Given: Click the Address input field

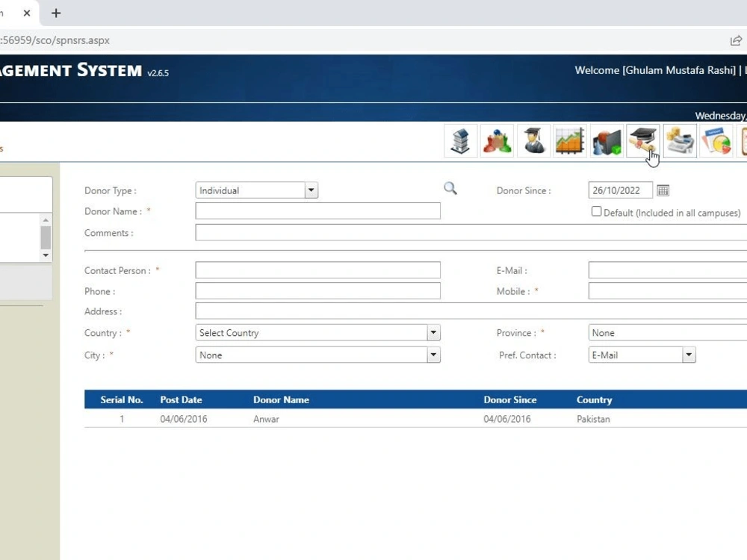Looking at the screenshot, I should pos(471,311).
